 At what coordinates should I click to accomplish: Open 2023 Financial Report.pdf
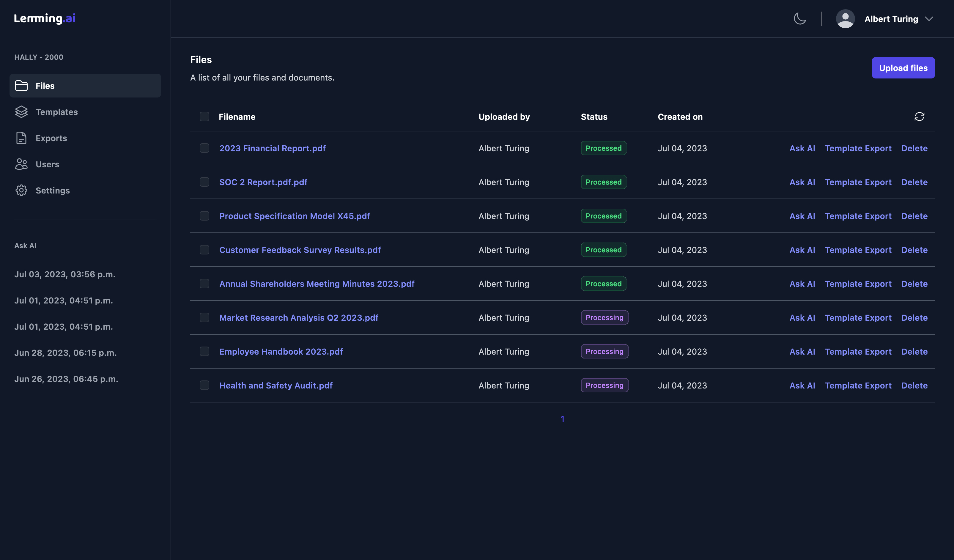pyautogui.click(x=273, y=148)
